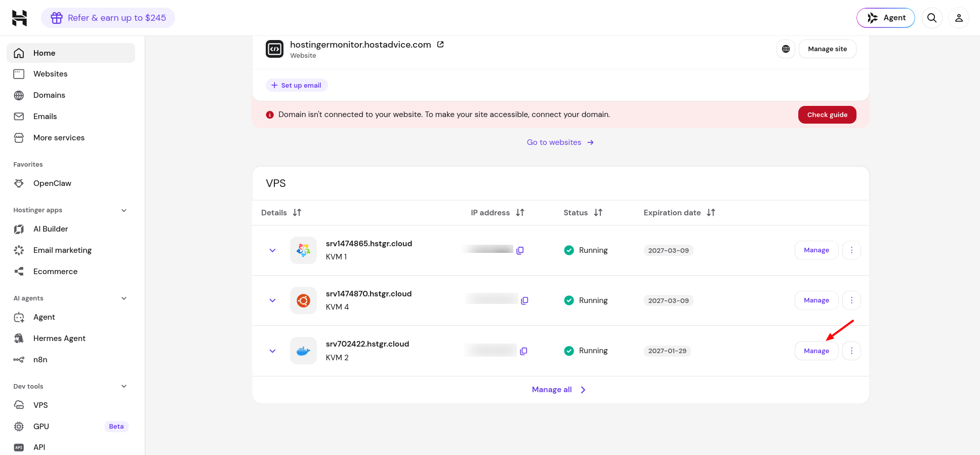Sort VPS list by Details
Image resolution: width=980 pixels, height=455 pixels.
297,213
